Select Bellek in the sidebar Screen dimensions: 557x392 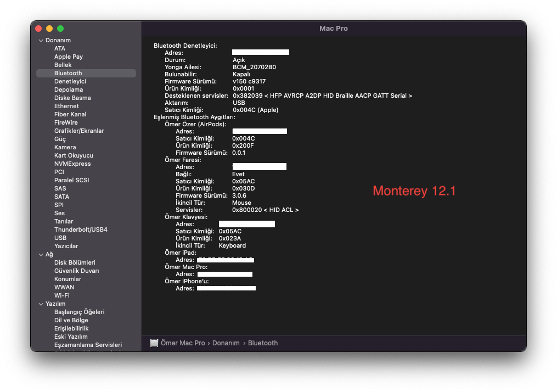tap(63, 65)
